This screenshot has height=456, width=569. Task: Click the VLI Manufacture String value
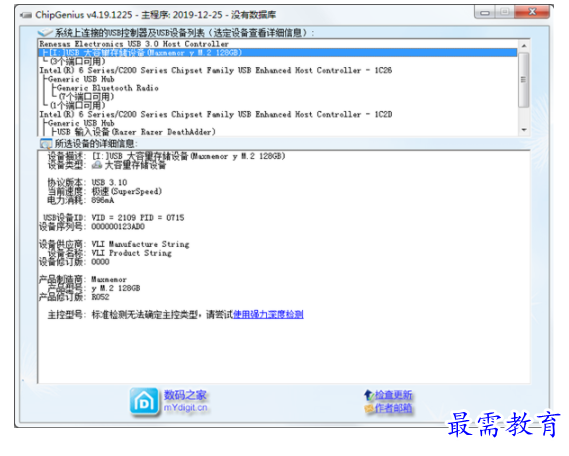(140, 244)
